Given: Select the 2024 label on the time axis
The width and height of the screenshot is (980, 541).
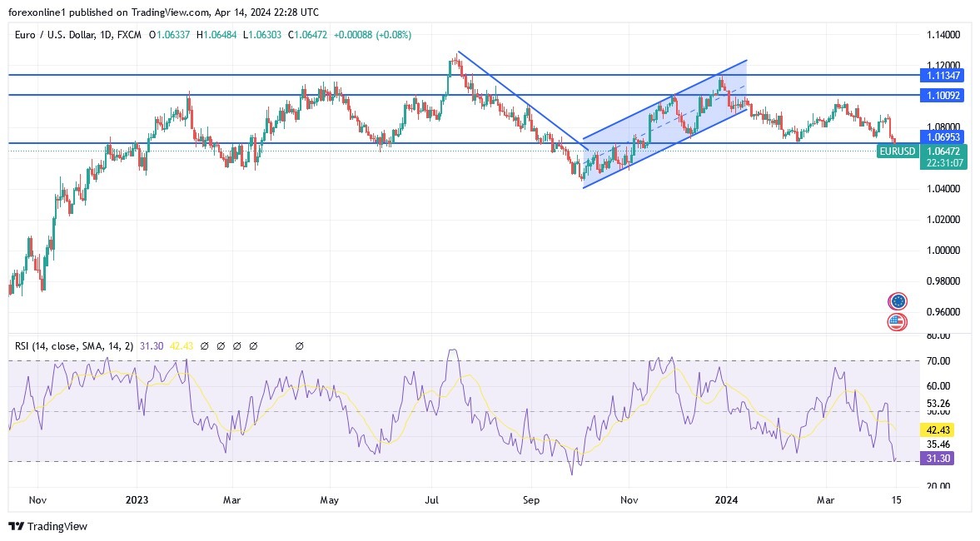Looking at the screenshot, I should pyautogui.click(x=725, y=500).
